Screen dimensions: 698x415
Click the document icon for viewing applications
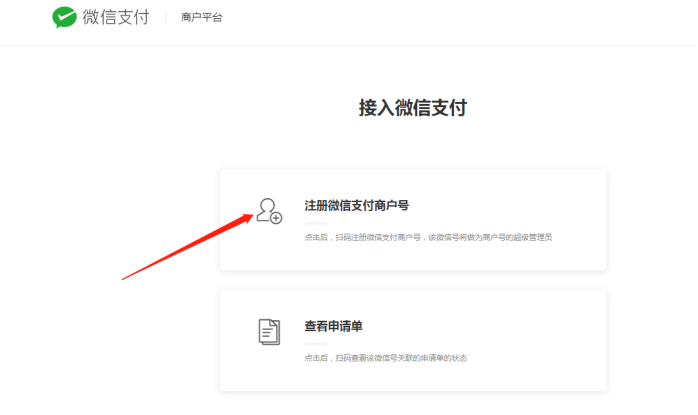pyautogui.click(x=268, y=332)
